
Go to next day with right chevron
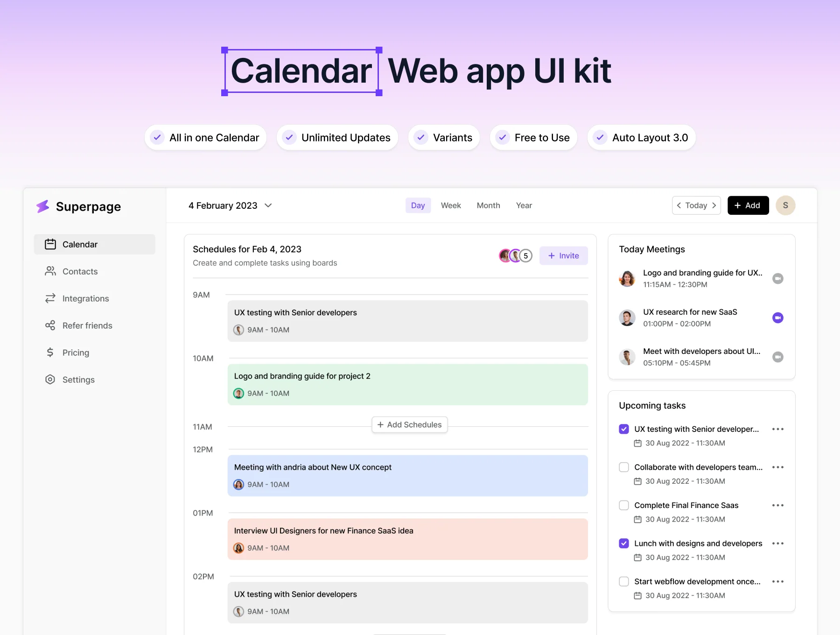[714, 205]
